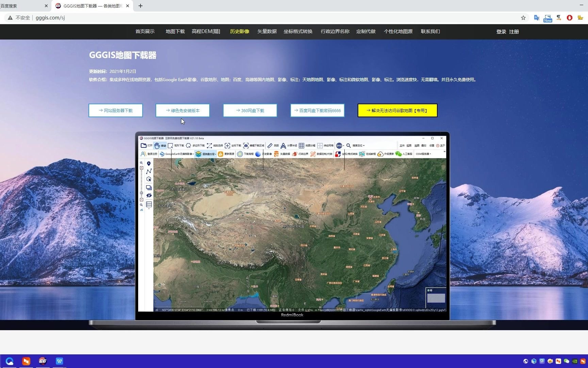Viewport: 588px width, 368px height.
Task: Click the 打开 open file icon
Action: [x=144, y=145]
